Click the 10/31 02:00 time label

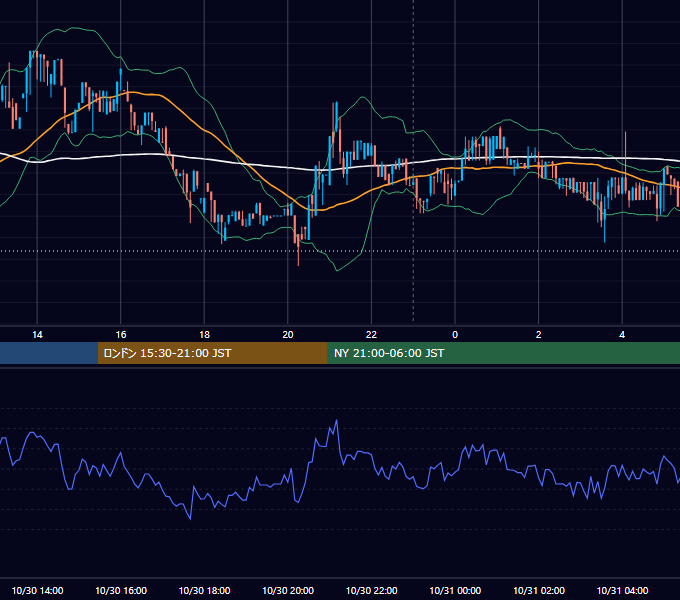click(539, 590)
